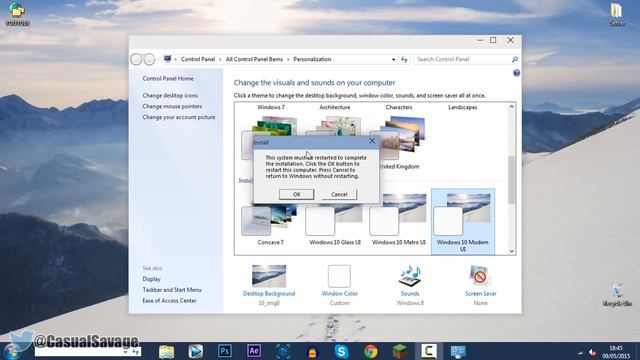
Task: Open Change mouse pointers link
Action: coord(172,106)
